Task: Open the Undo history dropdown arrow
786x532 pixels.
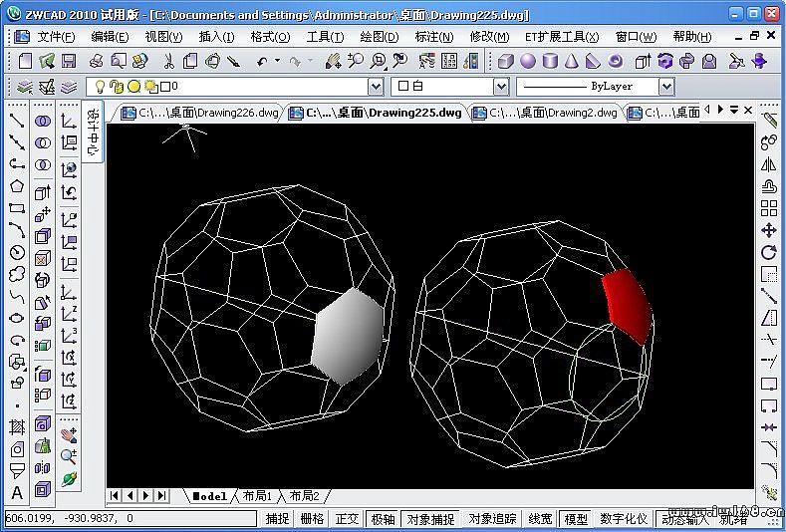Action: (x=277, y=61)
